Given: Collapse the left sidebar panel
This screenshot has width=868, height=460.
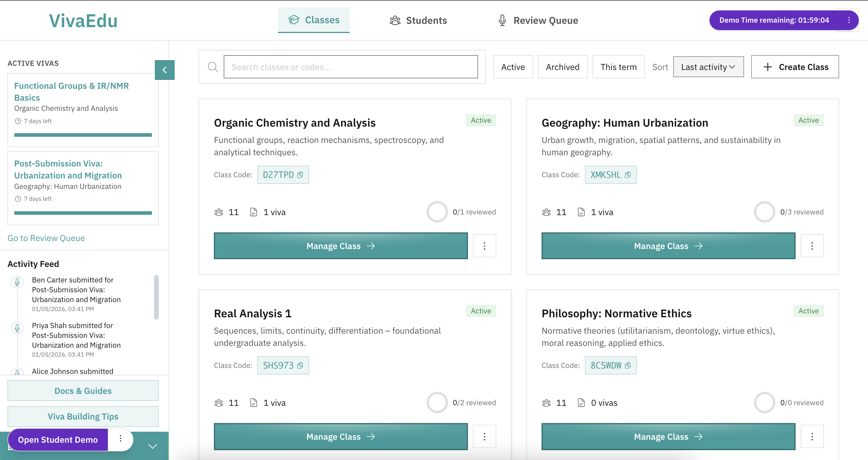Looking at the screenshot, I should point(164,70).
